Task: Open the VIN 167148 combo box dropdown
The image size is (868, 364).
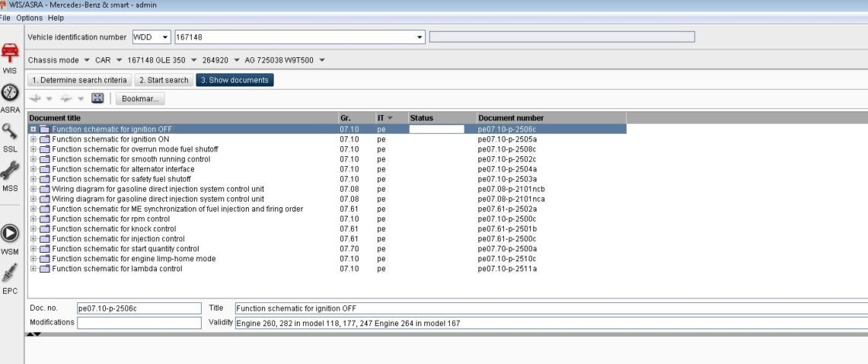Action: pyautogui.click(x=420, y=37)
